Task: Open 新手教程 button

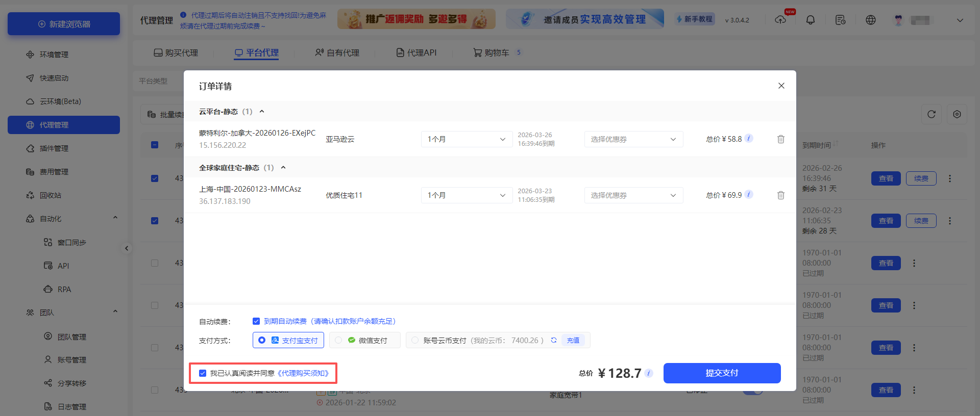Action: 695,19
